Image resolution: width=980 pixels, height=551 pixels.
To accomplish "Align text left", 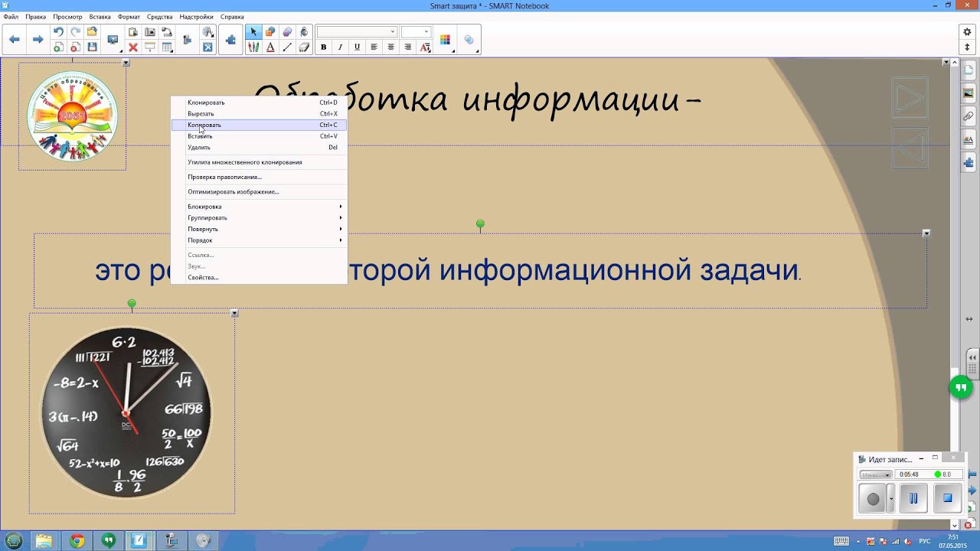I will [x=374, y=47].
